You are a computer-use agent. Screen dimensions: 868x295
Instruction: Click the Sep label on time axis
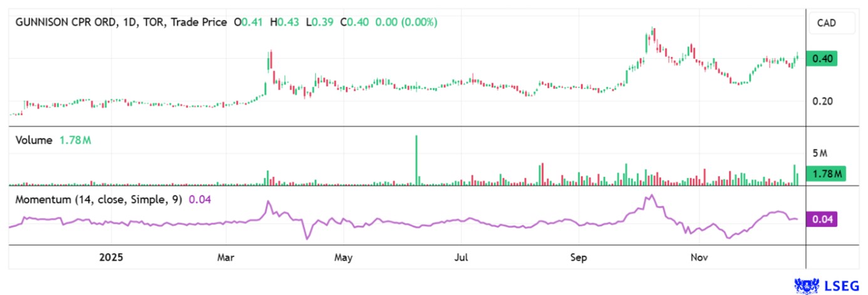[579, 257]
